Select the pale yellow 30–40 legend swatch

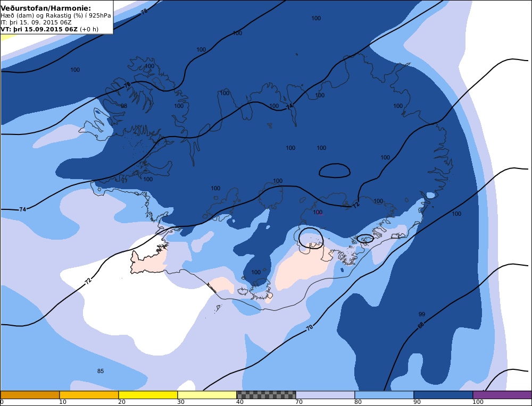pos(207,395)
